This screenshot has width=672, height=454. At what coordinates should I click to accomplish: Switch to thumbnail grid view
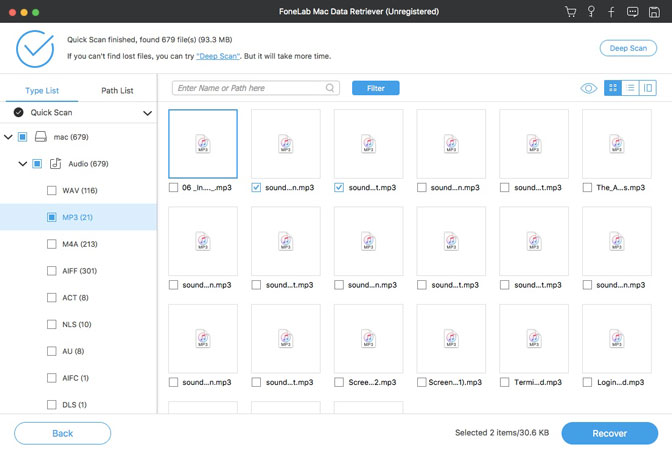[613, 88]
